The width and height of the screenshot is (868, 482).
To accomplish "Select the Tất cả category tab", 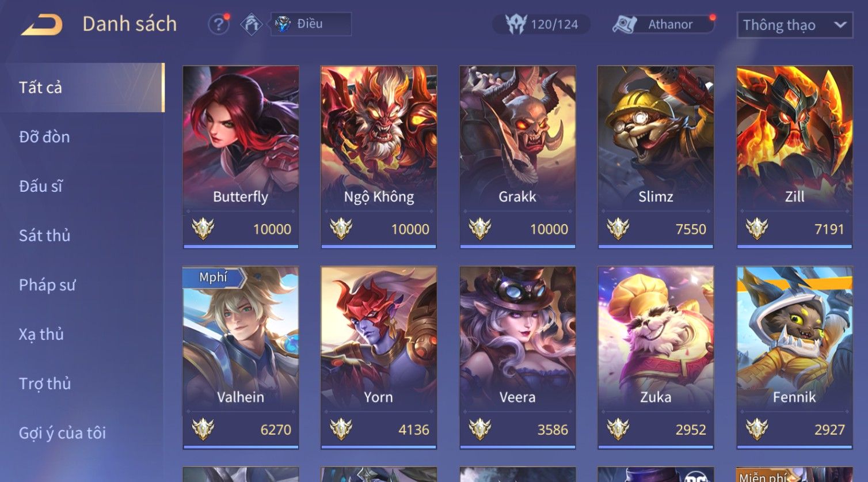I will pos(82,88).
